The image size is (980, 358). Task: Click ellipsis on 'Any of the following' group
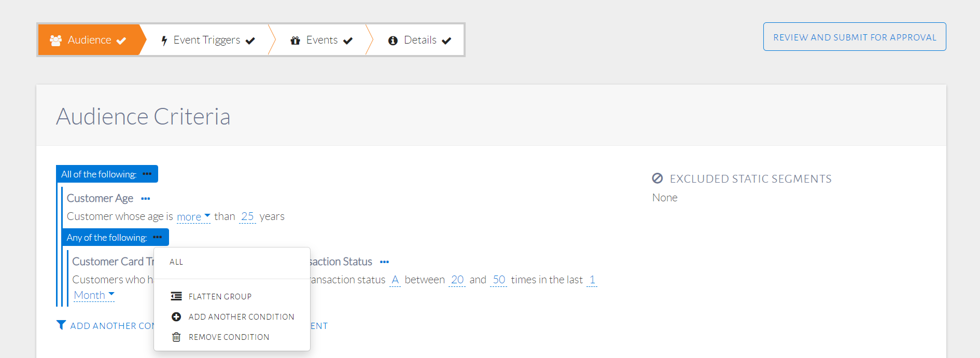point(158,237)
